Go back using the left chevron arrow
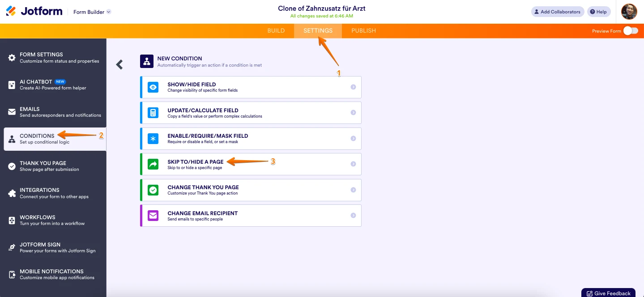Screen dimensions: 644x297 [119, 65]
